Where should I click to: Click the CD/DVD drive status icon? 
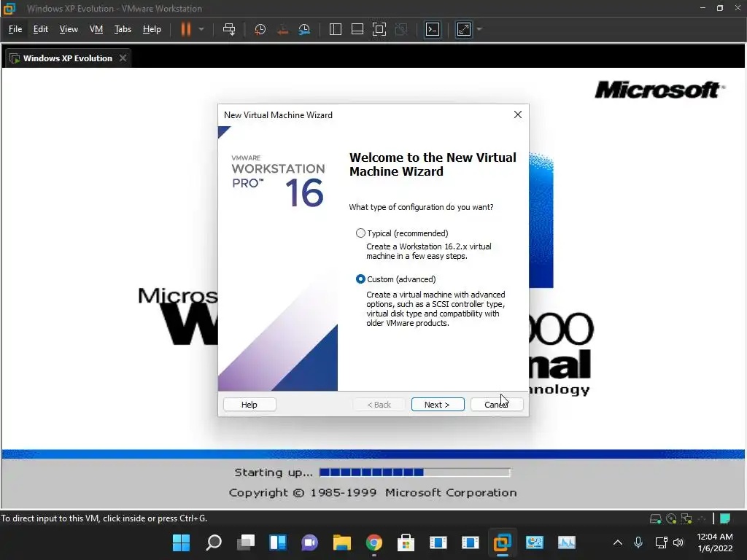click(x=671, y=518)
